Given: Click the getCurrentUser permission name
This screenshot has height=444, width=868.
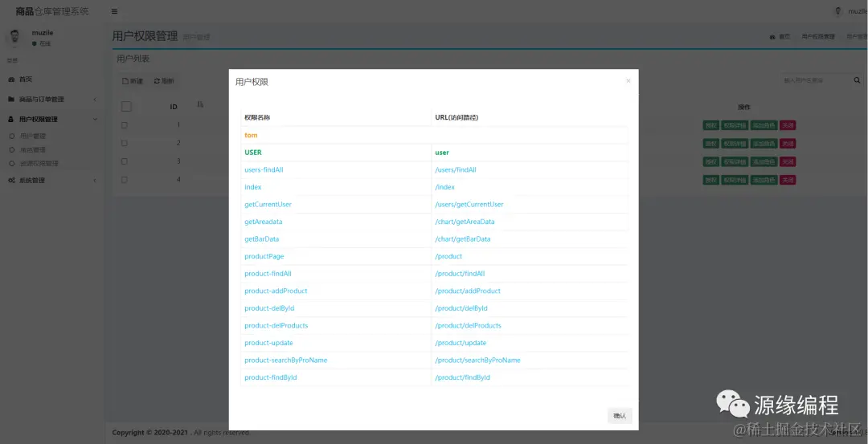Looking at the screenshot, I should [268, 205].
